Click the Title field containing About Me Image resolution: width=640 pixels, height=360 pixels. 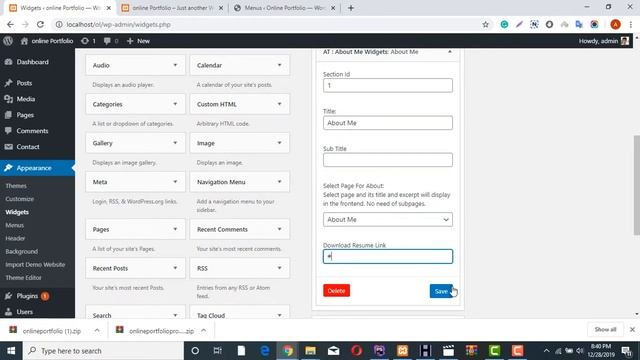click(x=388, y=123)
